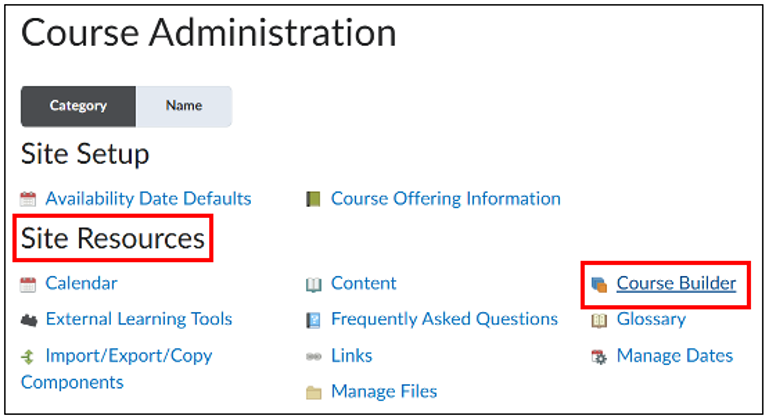Click the Manage Dates calendar gear icon

(x=599, y=357)
